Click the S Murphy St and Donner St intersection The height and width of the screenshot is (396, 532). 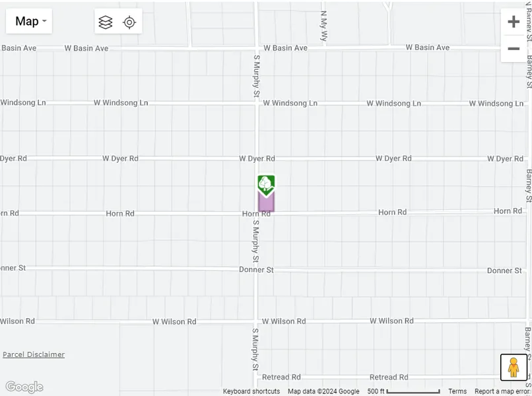click(256, 269)
